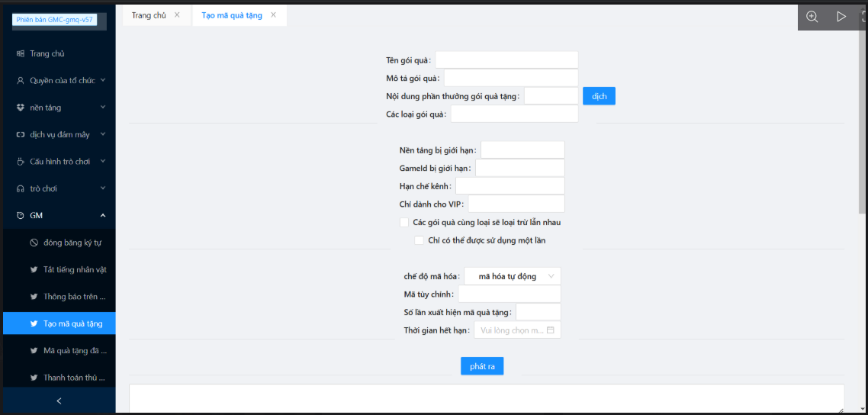Close the Trang chủ tab

click(177, 14)
